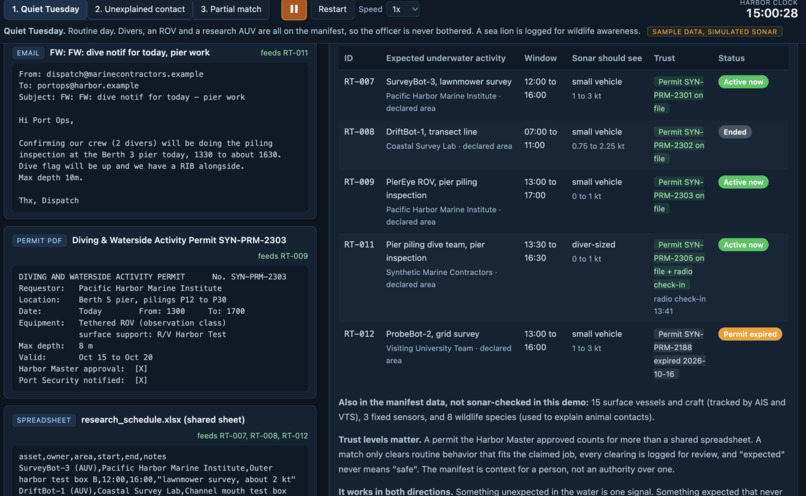
Task: Click the 'research_schedule.xlsx (shared sheet)' title
Action: pos(163,419)
